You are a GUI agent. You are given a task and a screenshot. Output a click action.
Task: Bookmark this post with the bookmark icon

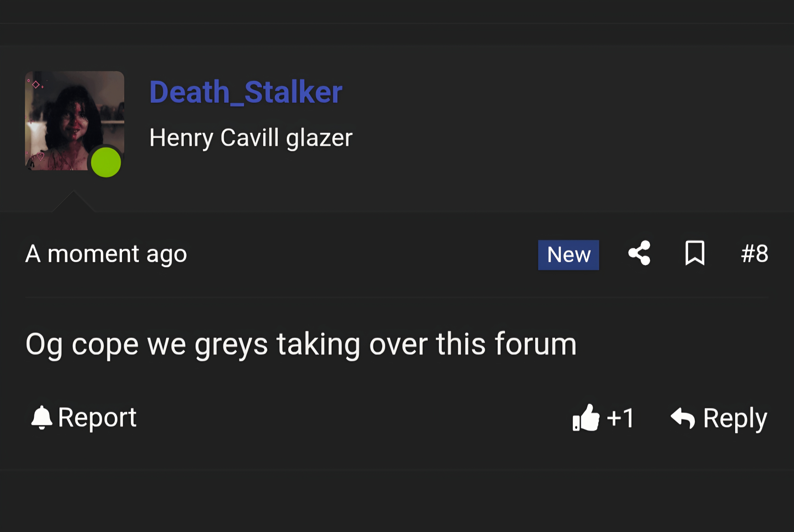[695, 253]
